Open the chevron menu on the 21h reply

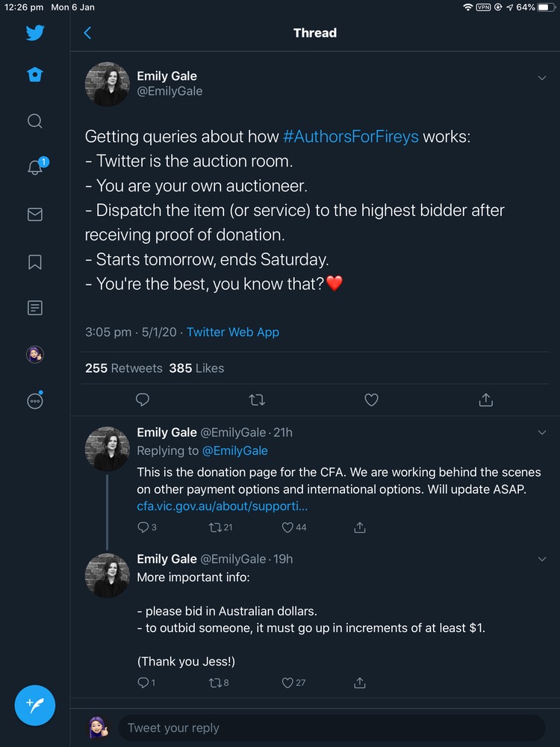pyautogui.click(x=542, y=433)
